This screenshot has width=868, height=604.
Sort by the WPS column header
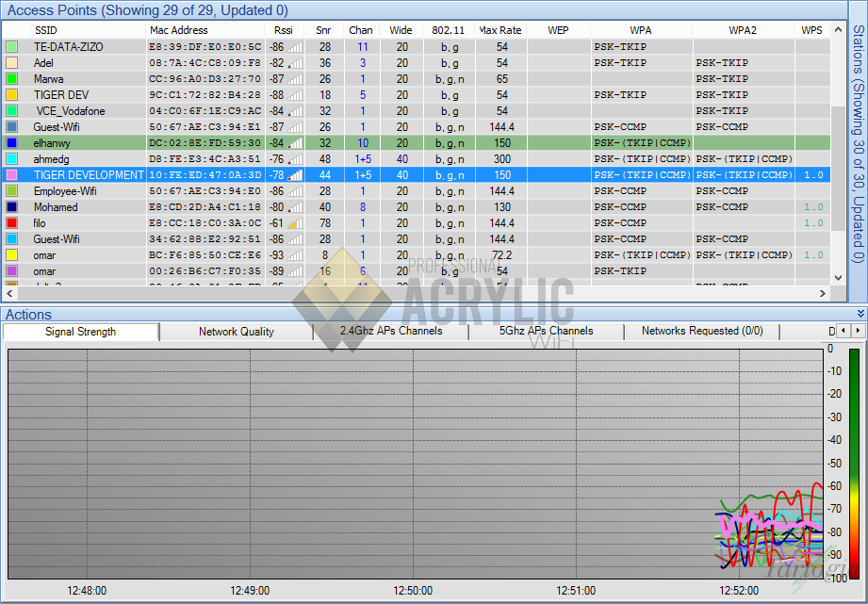pos(812,30)
